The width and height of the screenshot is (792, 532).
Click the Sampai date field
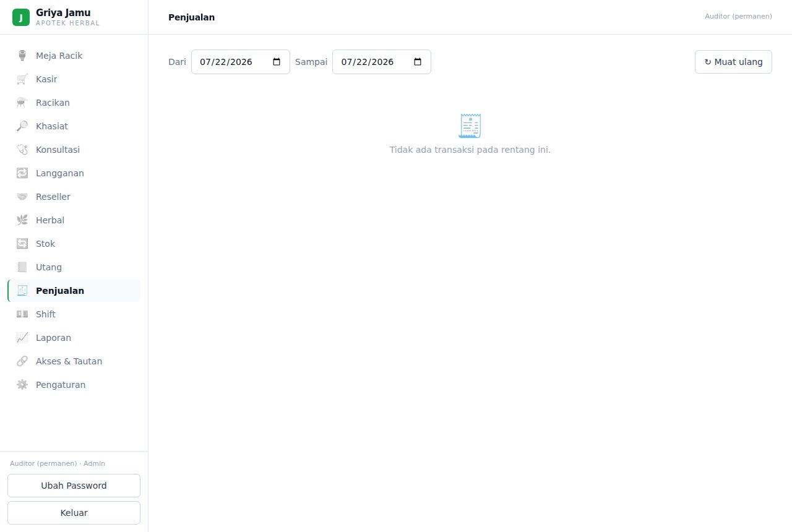click(x=382, y=62)
